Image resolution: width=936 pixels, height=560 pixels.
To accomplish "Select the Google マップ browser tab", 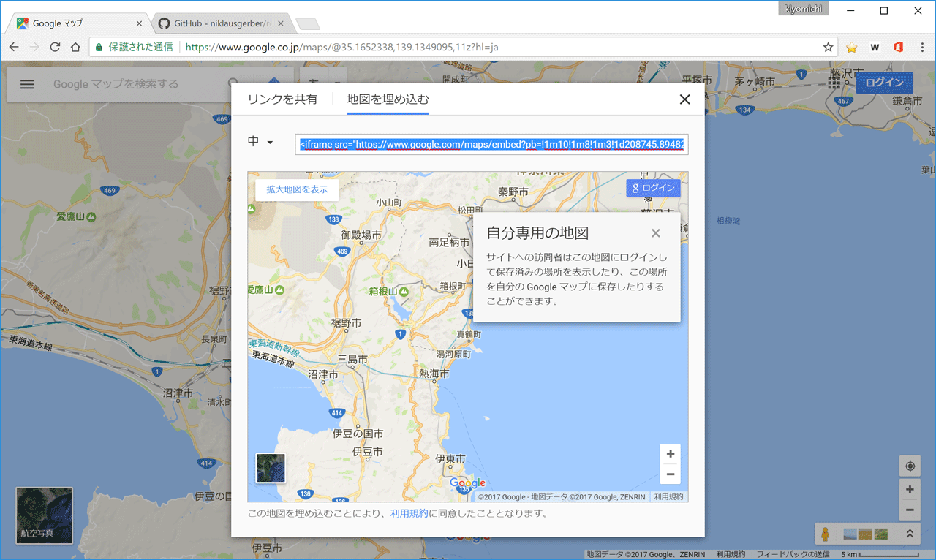I will tap(77, 23).
